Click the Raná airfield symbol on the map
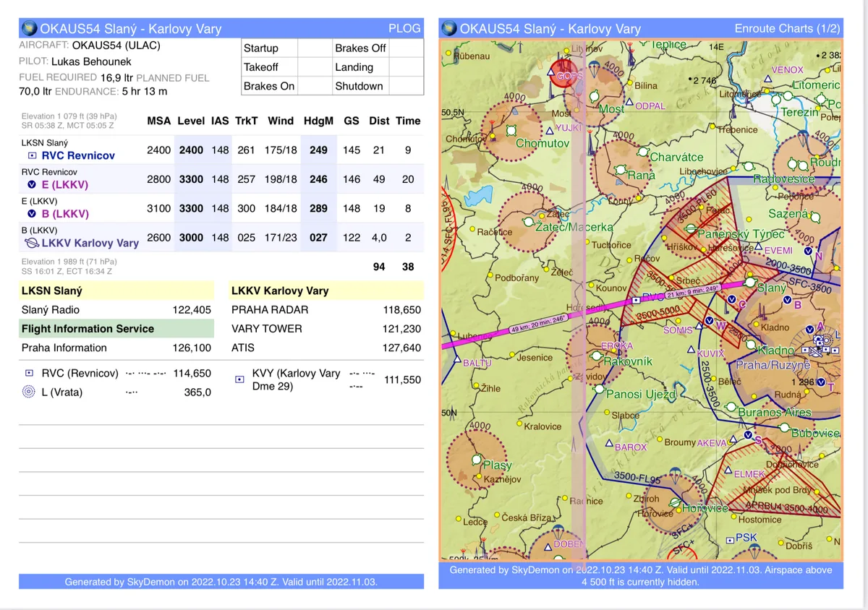The width and height of the screenshot is (868, 610). [620, 170]
